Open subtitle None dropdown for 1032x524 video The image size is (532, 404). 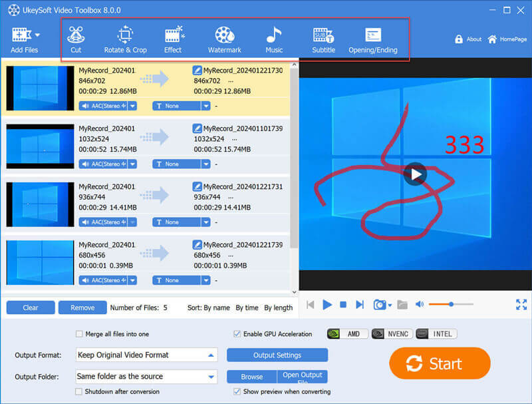[206, 164]
